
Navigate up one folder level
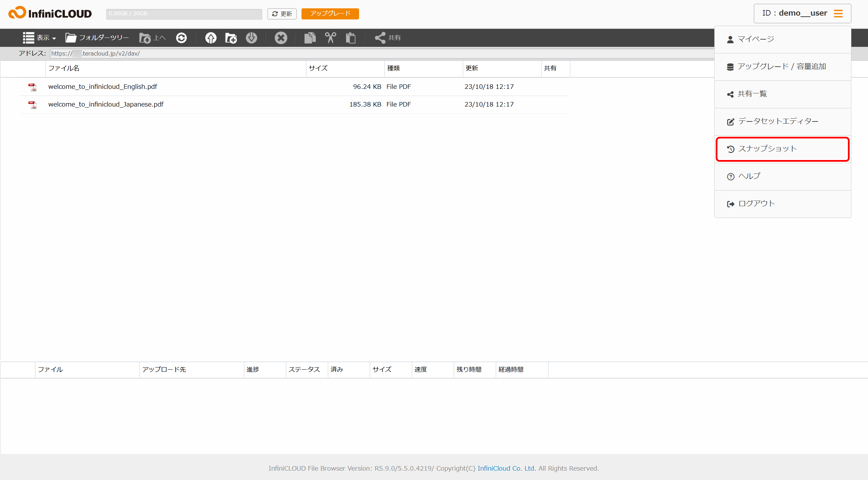coord(152,37)
